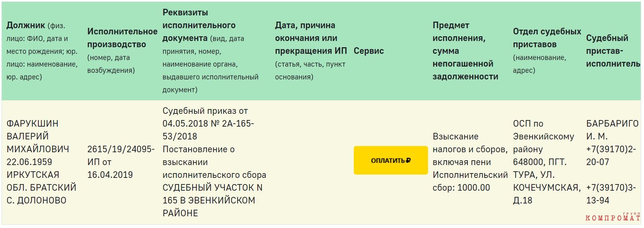Click the Отдел судебных приставов header
The image size is (644, 228).
pos(547,51)
